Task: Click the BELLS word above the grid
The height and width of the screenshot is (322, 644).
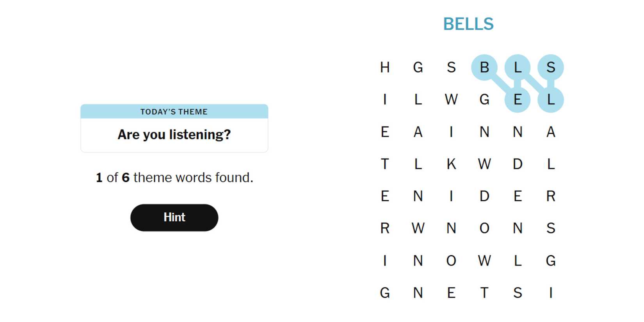Action: point(468,24)
